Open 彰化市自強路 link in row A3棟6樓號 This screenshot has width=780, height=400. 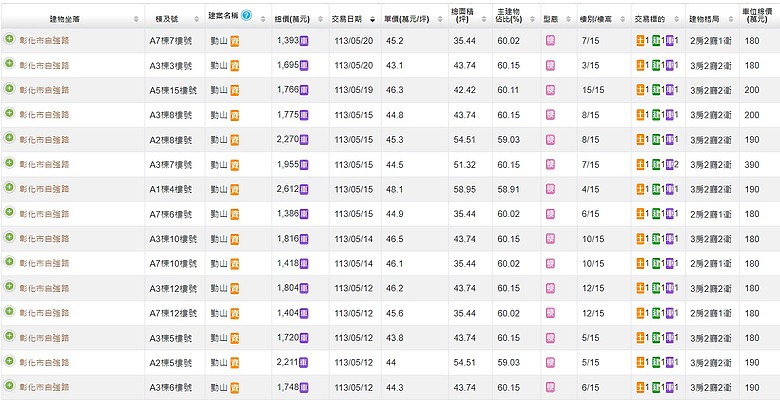(x=44, y=388)
